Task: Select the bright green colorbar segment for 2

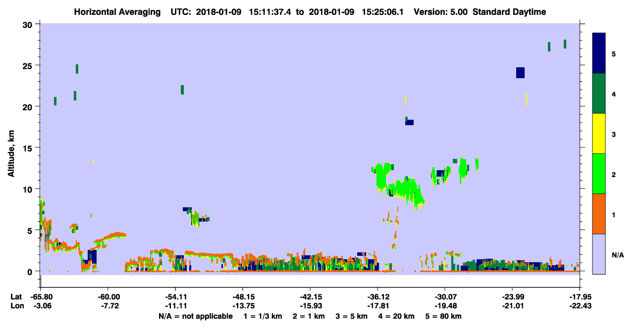Action: tap(599, 174)
